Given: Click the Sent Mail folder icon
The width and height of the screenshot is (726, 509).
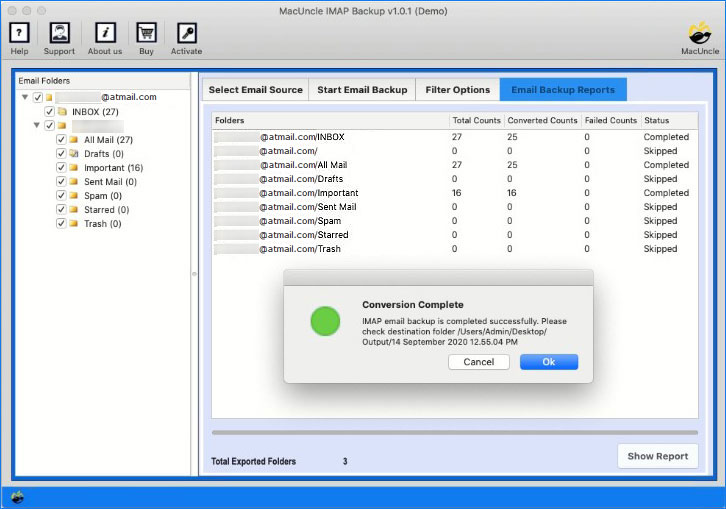Looking at the screenshot, I should point(74,181).
